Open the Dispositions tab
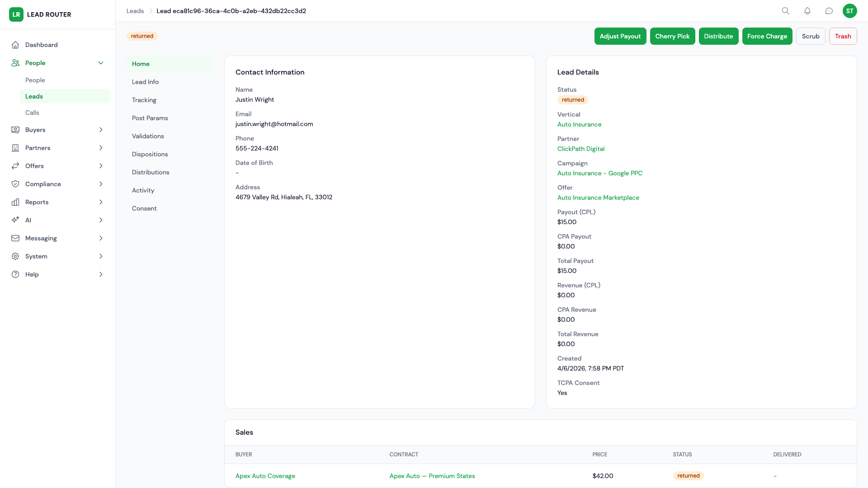The image size is (868, 488). (150, 154)
